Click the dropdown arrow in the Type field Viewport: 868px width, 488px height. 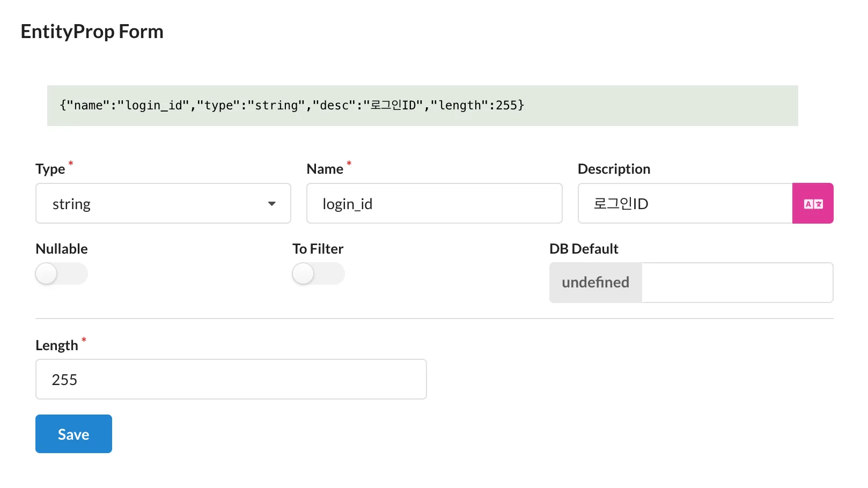point(272,203)
